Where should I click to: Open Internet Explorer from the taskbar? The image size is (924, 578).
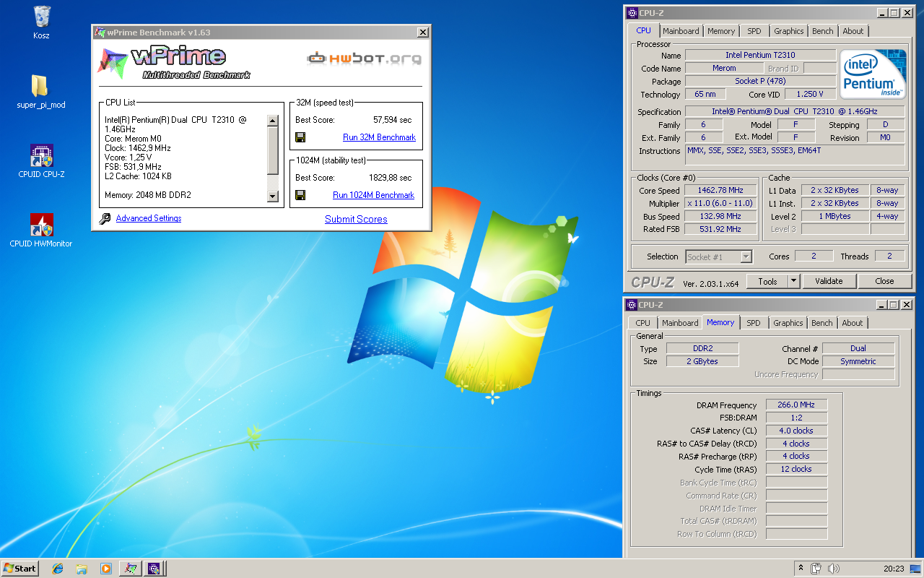(58, 569)
